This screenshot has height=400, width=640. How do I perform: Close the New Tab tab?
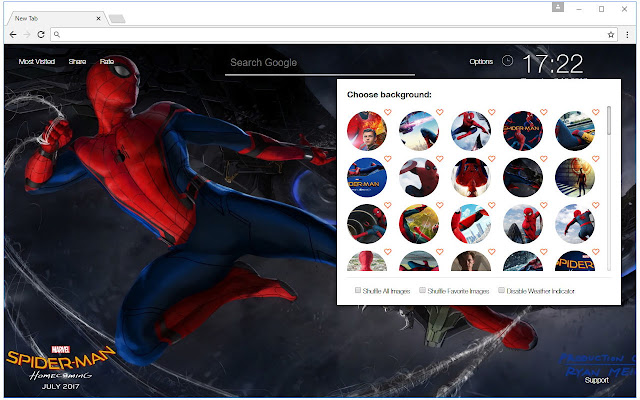(x=98, y=18)
